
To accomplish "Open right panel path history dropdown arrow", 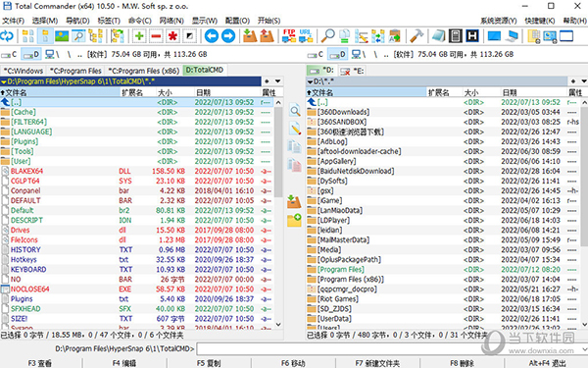I will tap(583, 81).
